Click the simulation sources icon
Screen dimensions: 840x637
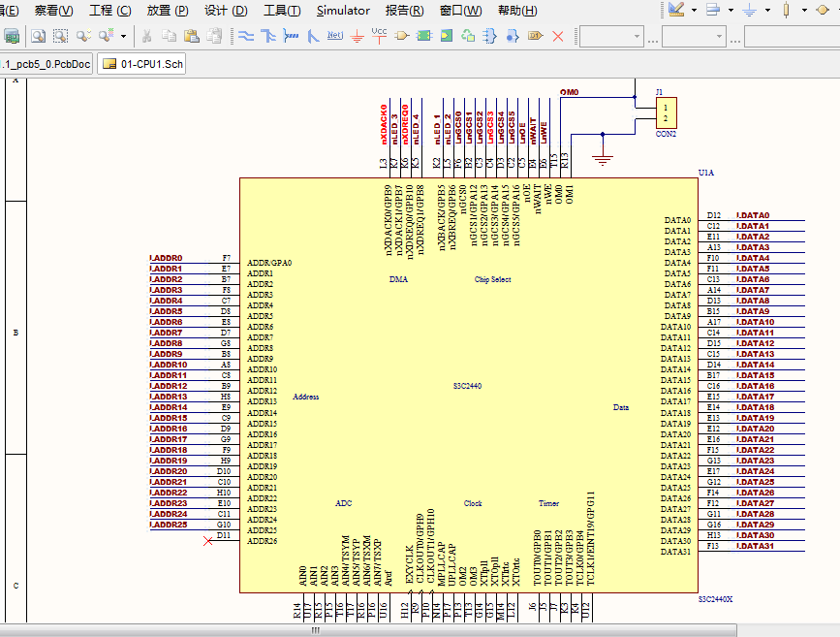(x=823, y=10)
